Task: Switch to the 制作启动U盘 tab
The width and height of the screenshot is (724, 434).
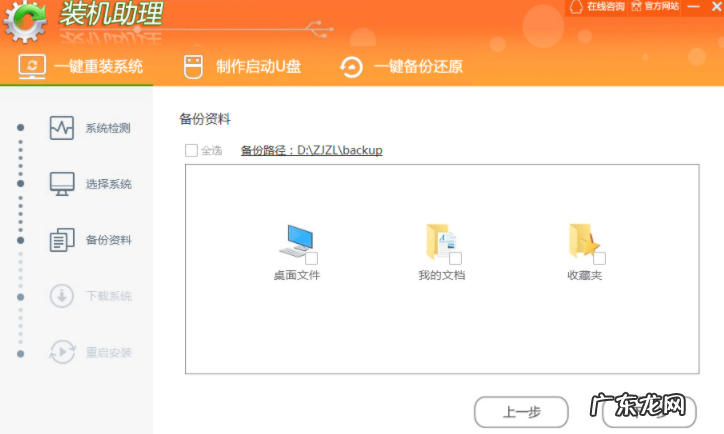Action: pyautogui.click(x=242, y=66)
